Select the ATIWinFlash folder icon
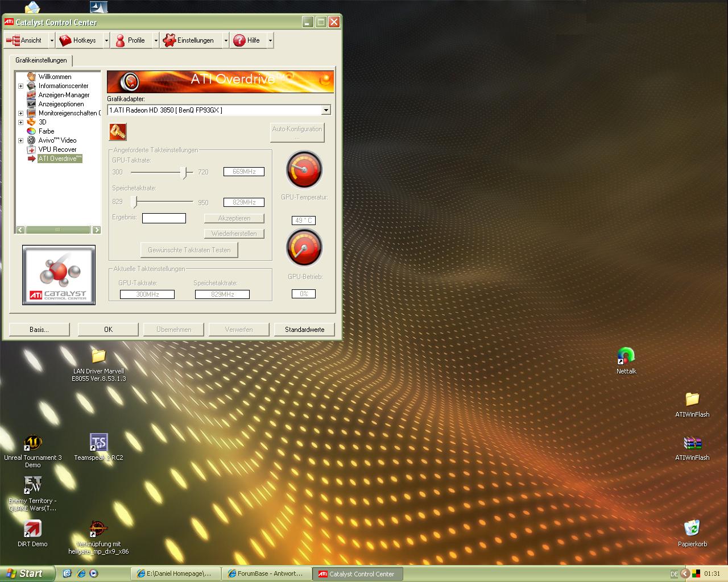Viewport: 728px width, 582px height. pyautogui.click(x=692, y=400)
